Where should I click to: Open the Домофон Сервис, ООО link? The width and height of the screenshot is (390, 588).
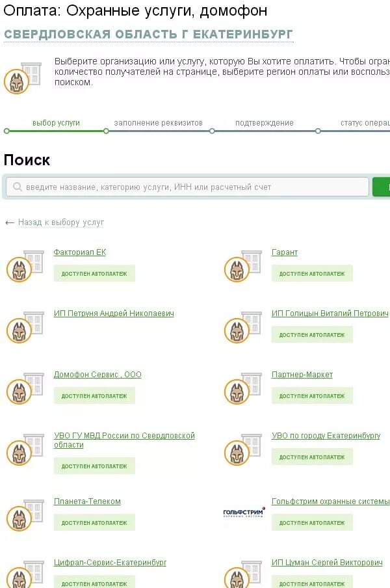click(x=97, y=374)
